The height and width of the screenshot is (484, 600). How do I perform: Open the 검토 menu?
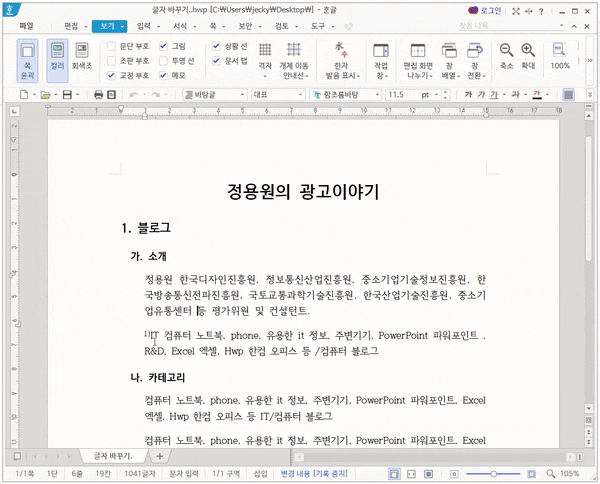[x=282, y=26]
